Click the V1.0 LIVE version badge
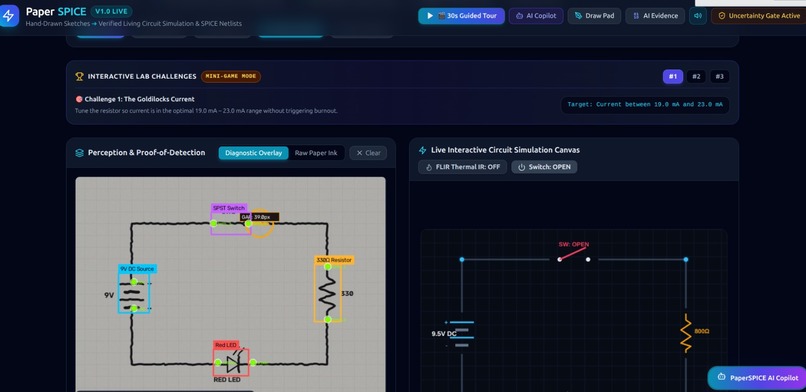The height and width of the screenshot is (392, 806). tap(111, 11)
